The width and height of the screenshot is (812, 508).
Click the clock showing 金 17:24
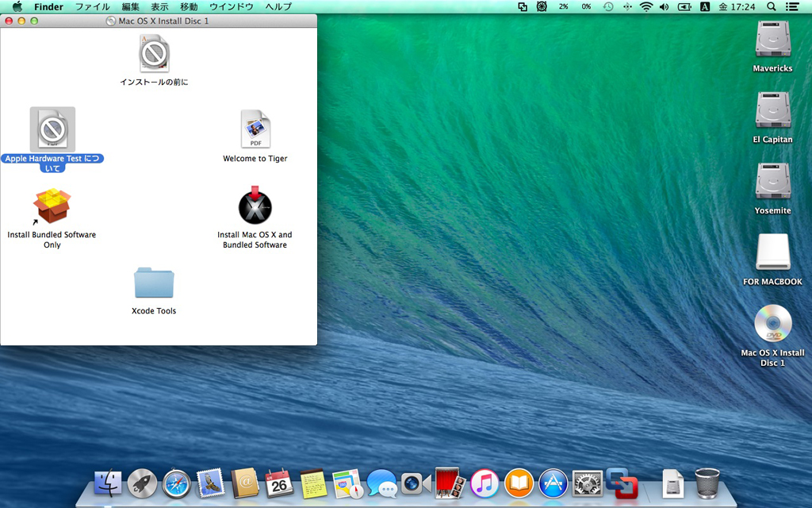(737, 6)
